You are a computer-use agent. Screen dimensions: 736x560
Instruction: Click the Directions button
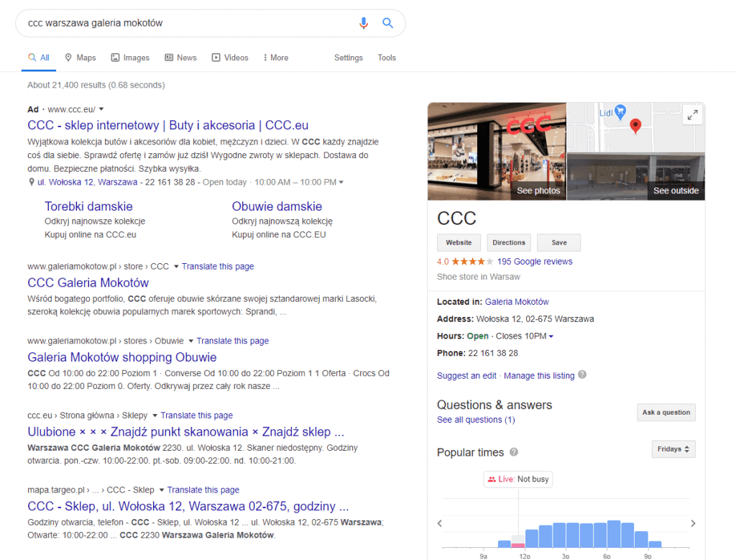(x=509, y=243)
